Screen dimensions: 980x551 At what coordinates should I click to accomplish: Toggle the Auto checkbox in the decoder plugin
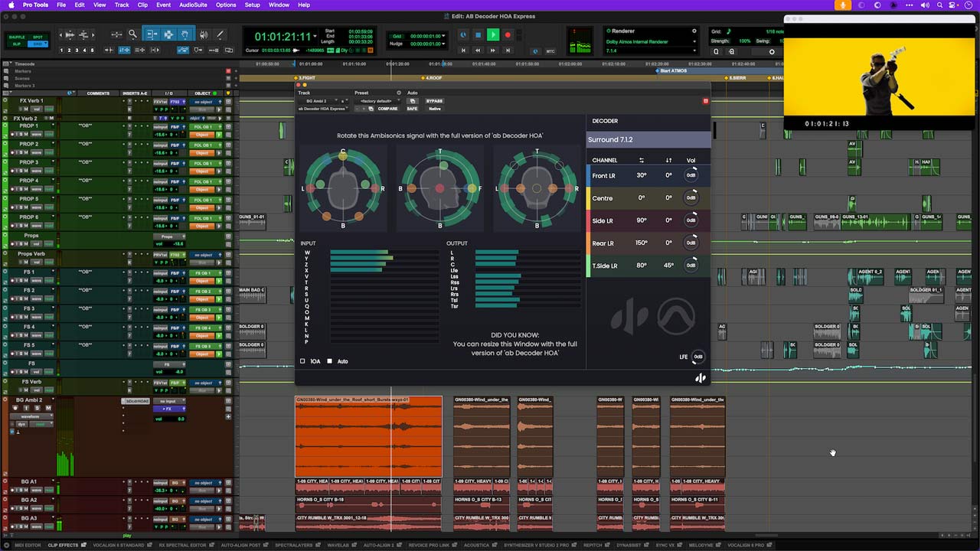coord(329,361)
